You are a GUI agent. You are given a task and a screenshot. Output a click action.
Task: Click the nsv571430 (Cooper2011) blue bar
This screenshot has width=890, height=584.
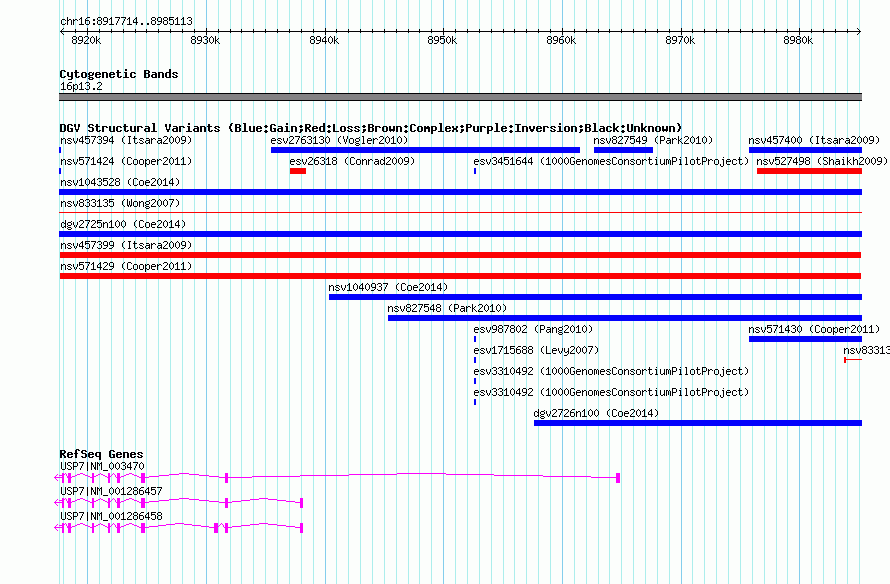point(805,339)
